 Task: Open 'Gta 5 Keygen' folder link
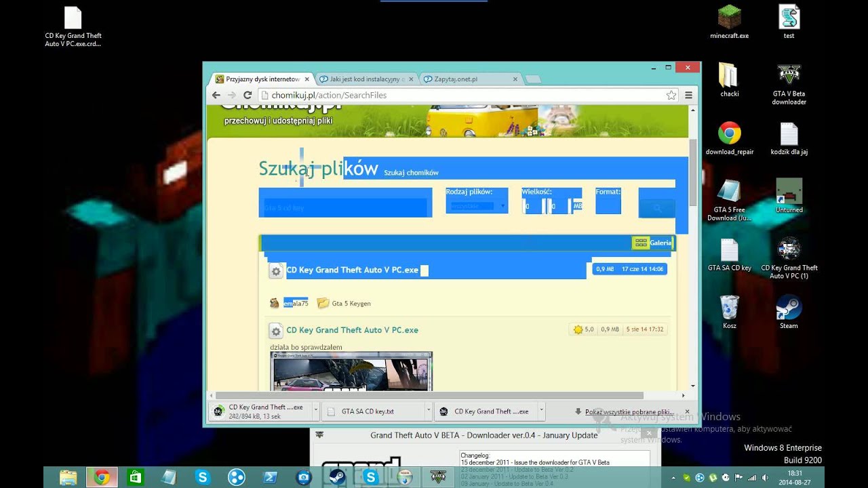351,304
